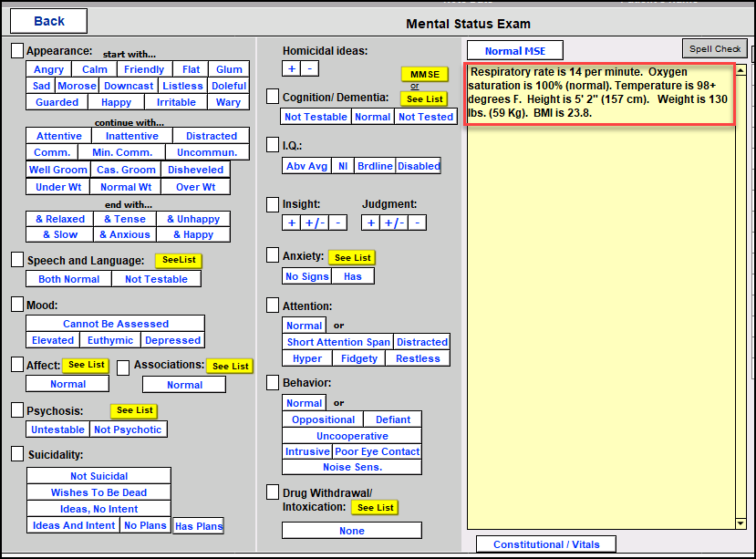Open the Speech and Language SeeList
Image resolution: width=756 pixels, height=559 pixels.
pos(178,260)
